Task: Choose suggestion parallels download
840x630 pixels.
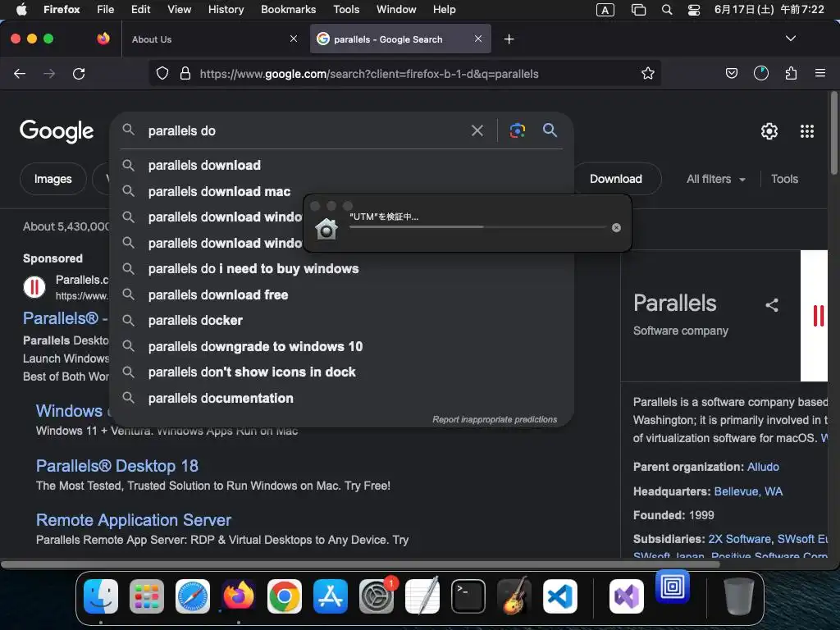Action: point(341,166)
